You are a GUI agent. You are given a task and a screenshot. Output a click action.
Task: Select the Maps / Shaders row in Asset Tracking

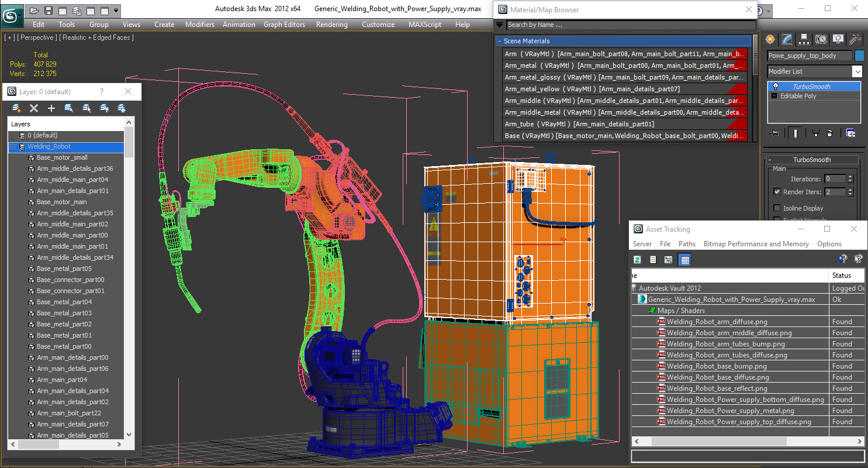point(748,311)
